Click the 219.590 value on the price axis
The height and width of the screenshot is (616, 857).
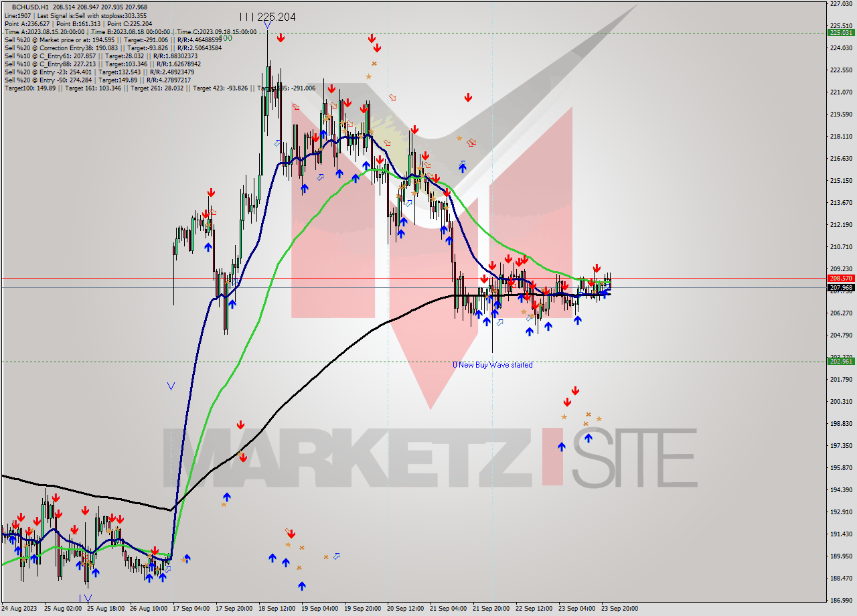pos(840,114)
